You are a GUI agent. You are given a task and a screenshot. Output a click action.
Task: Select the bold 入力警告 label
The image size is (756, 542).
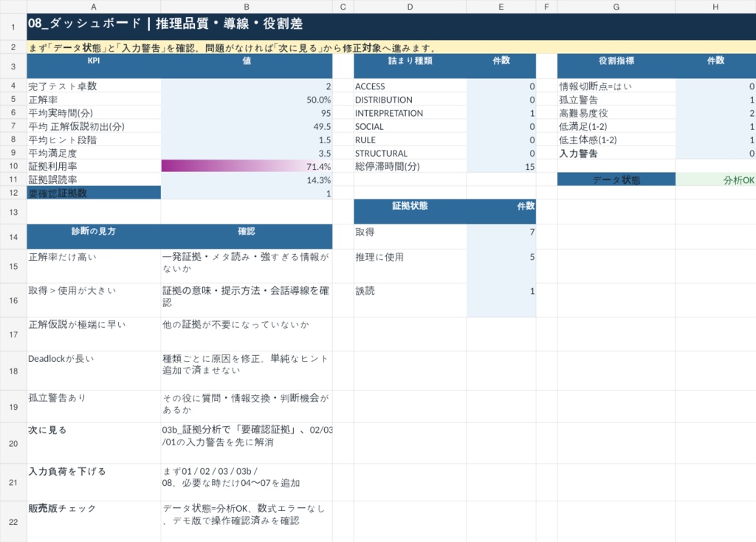pyautogui.click(x=616, y=153)
